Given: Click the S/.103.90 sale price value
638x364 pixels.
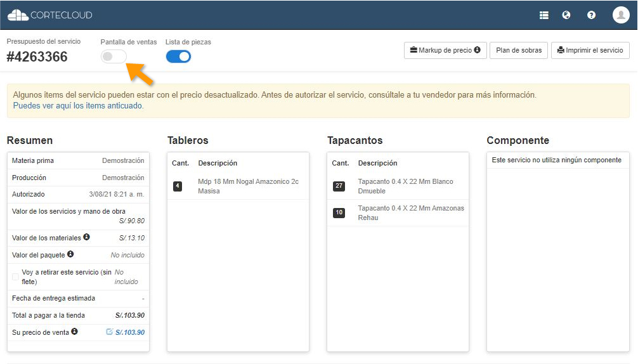Looking at the screenshot, I should [x=130, y=332].
